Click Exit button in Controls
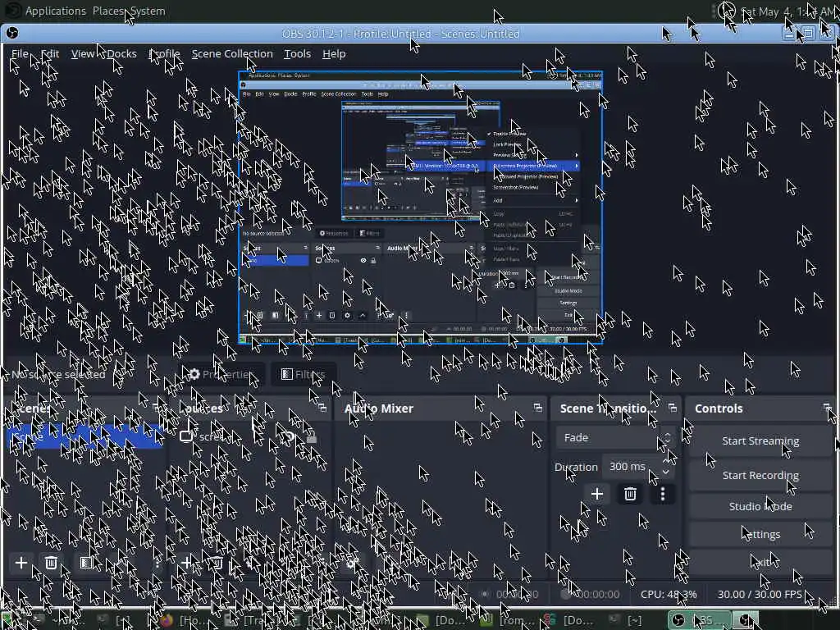 (760, 562)
